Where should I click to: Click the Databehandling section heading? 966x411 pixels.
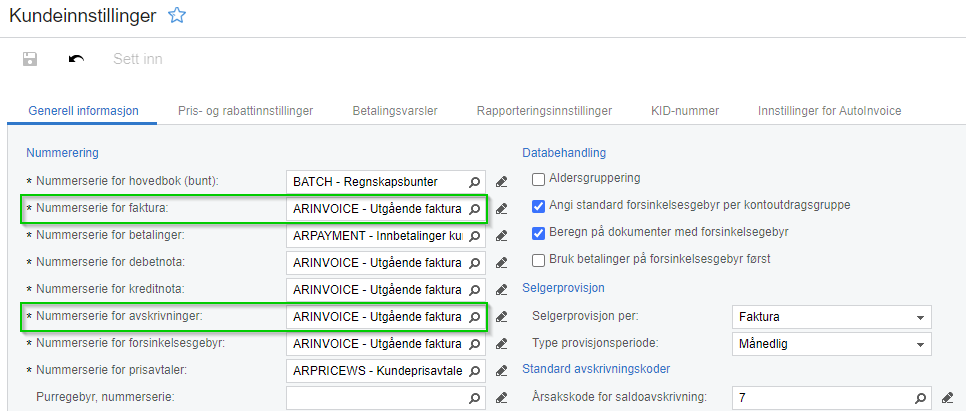tap(564, 152)
